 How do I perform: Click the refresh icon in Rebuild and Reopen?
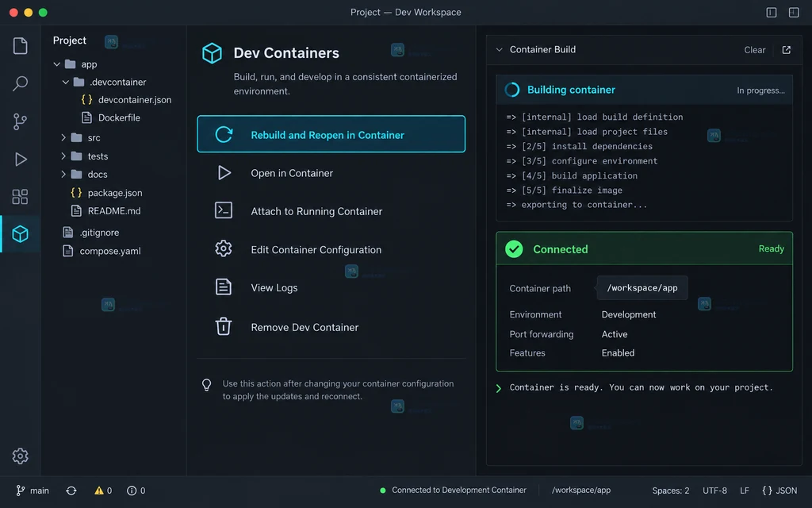[224, 134]
